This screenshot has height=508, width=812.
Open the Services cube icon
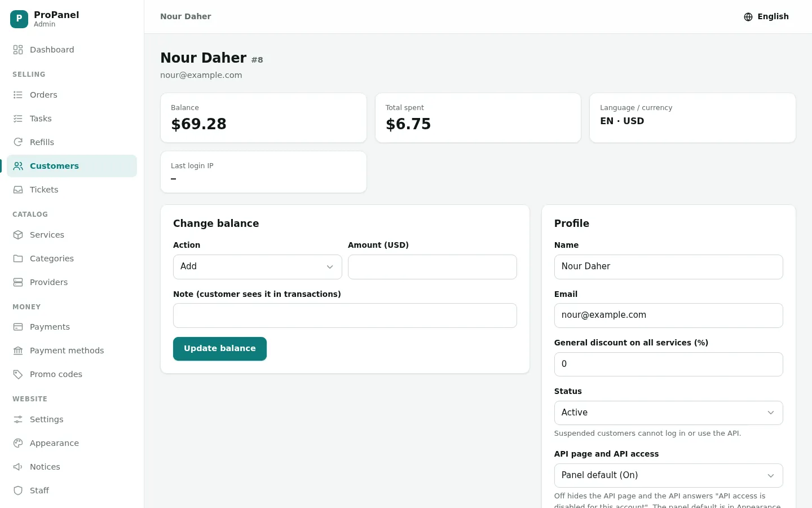coord(18,235)
